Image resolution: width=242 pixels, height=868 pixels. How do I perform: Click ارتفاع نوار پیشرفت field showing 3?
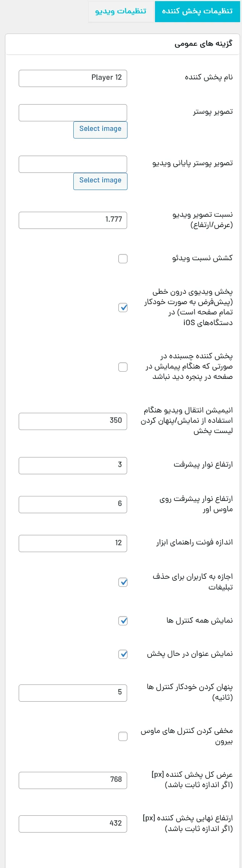[73, 465]
